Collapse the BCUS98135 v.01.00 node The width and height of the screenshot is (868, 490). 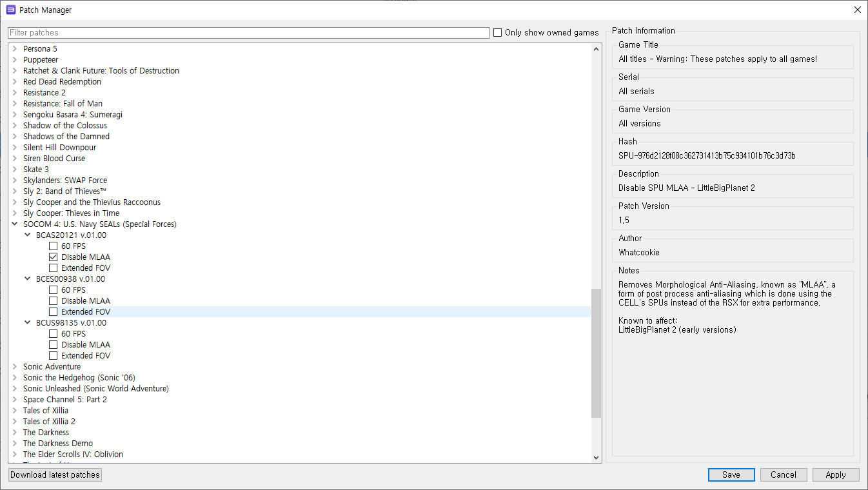click(28, 323)
